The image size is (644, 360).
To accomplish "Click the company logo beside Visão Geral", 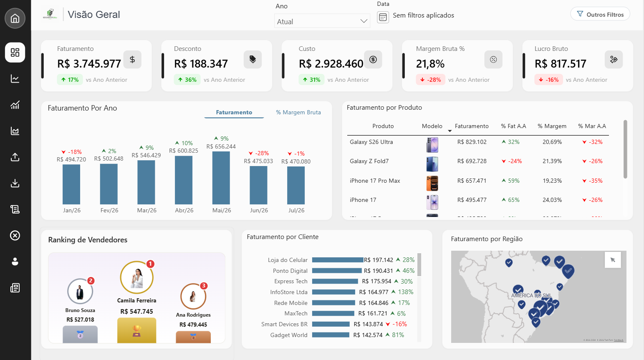I will point(50,14).
